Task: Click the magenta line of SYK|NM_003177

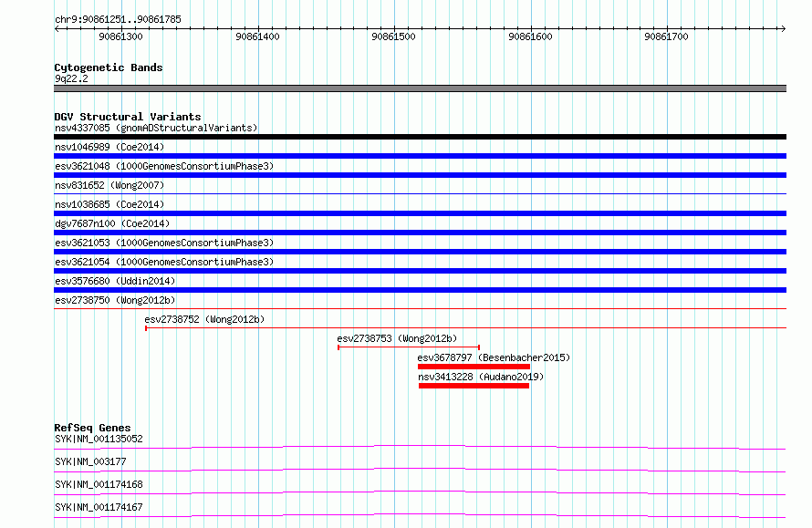Action: (x=420, y=470)
